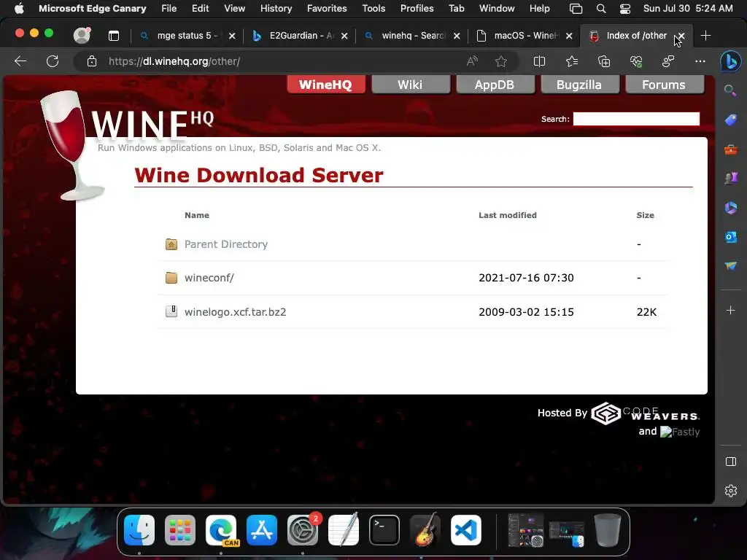Open Finder from the Dock

coord(139,530)
